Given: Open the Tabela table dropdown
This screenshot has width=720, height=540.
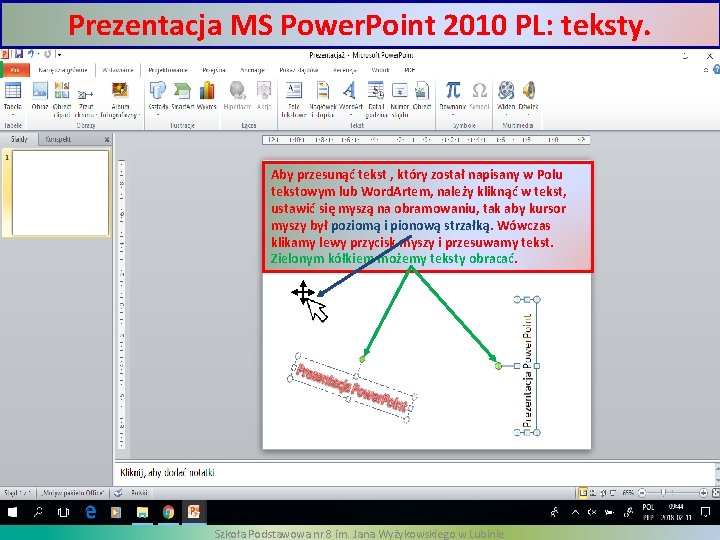Looking at the screenshot, I should pyautogui.click(x=12, y=115).
